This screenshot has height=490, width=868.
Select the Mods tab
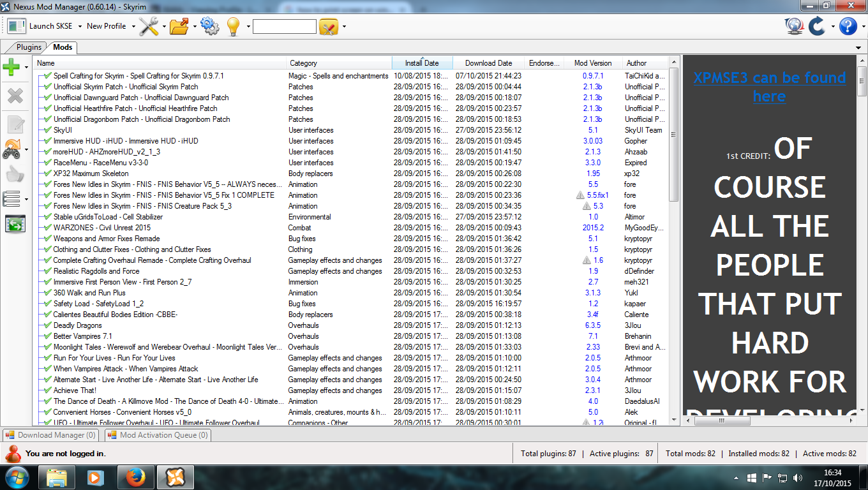(x=63, y=47)
